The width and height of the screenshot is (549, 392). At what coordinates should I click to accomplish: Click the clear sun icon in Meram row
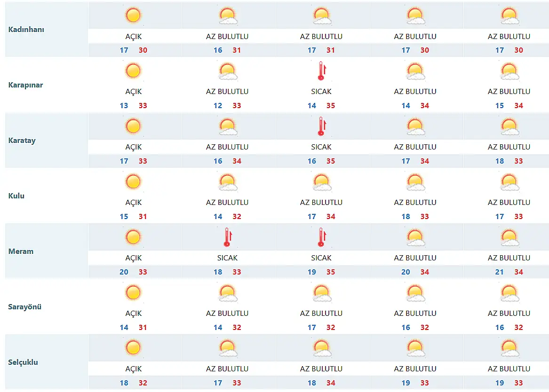point(133,237)
